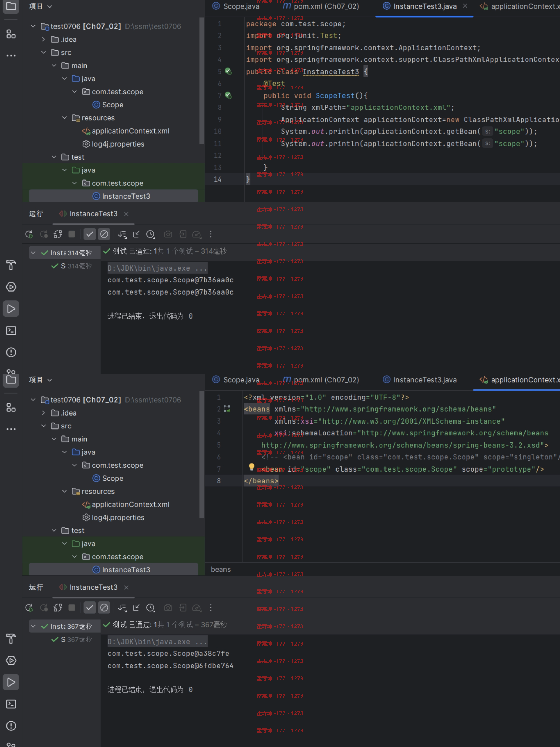Rerun tests in the 314毫秒 run toolbar

[29, 234]
